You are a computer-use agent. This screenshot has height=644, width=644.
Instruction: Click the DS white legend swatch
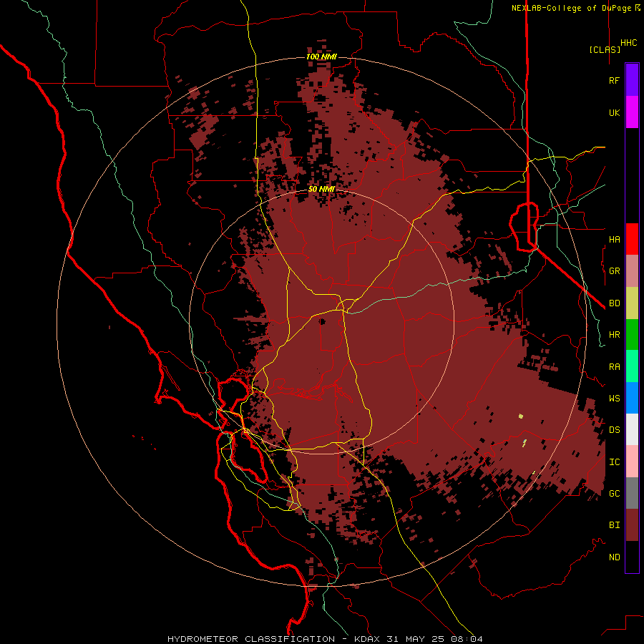point(632,429)
